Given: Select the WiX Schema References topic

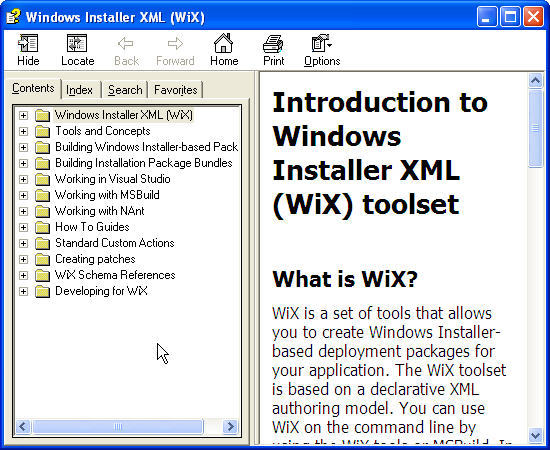Looking at the screenshot, I should click(x=115, y=275).
